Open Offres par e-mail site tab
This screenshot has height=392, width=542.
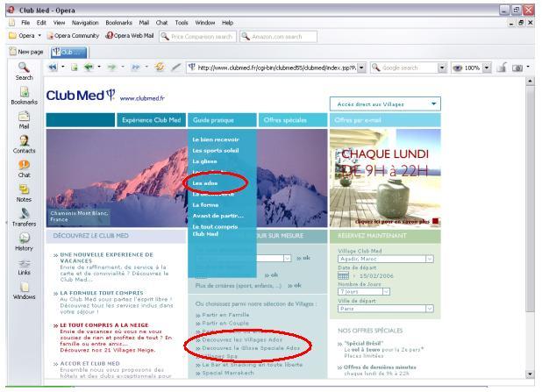click(385, 120)
